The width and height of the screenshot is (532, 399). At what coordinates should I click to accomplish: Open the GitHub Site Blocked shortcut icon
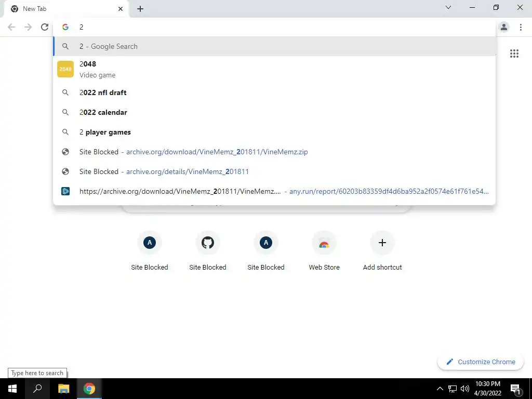208,243
